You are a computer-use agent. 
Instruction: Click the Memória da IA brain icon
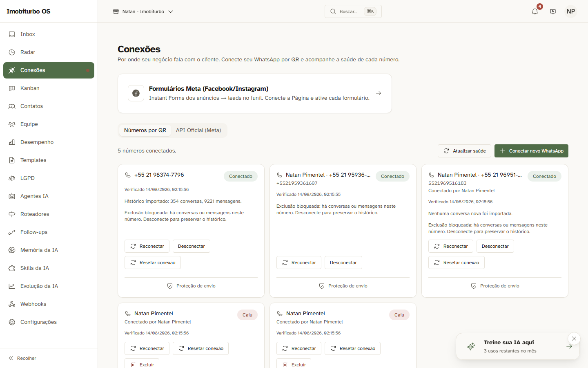click(x=12, y=250)
